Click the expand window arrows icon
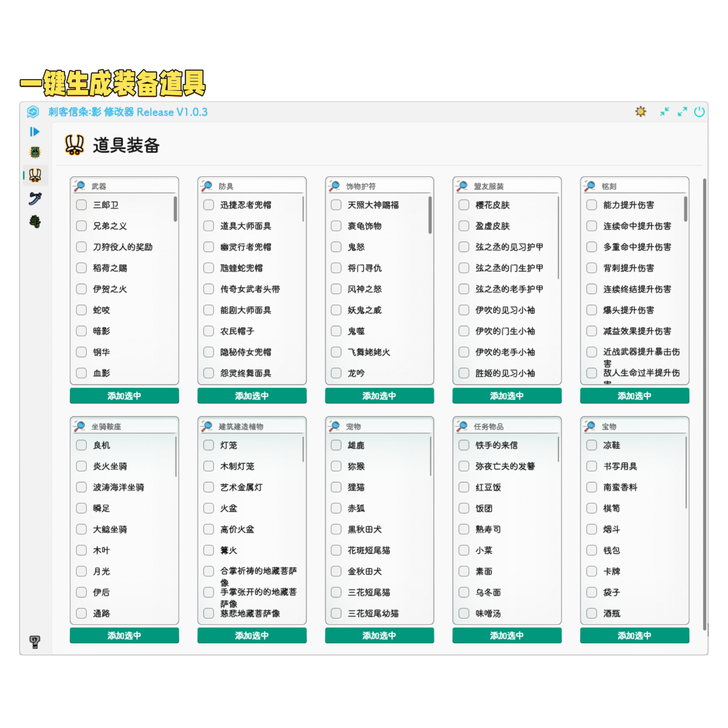 click(x=682, y=111)
